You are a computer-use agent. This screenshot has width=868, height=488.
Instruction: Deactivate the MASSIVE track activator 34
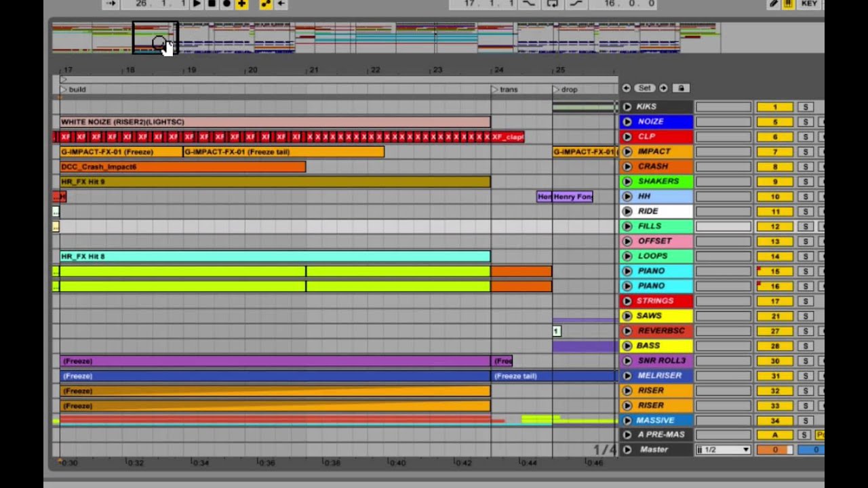pos(775,420)
